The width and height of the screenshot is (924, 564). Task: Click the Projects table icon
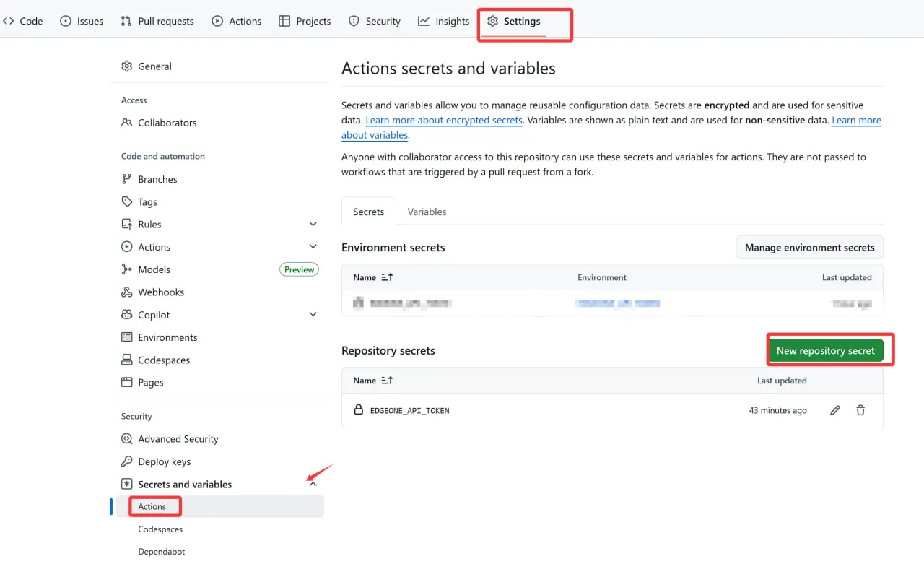[284, 21]
